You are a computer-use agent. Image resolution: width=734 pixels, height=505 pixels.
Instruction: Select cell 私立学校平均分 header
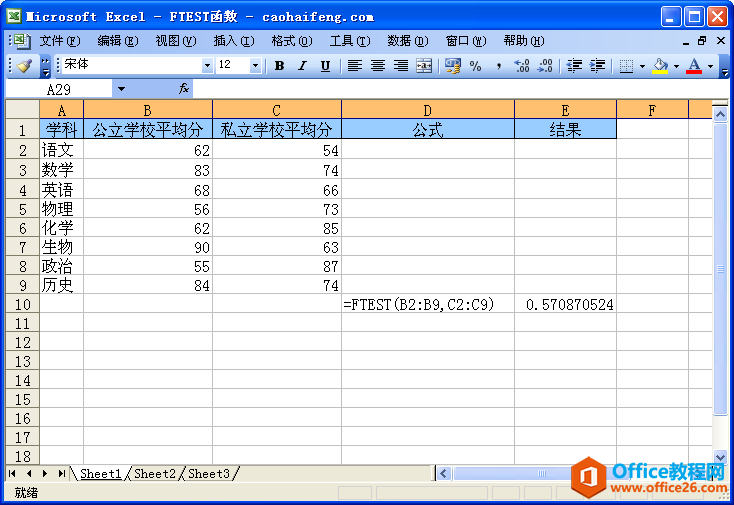pos(277,130)
